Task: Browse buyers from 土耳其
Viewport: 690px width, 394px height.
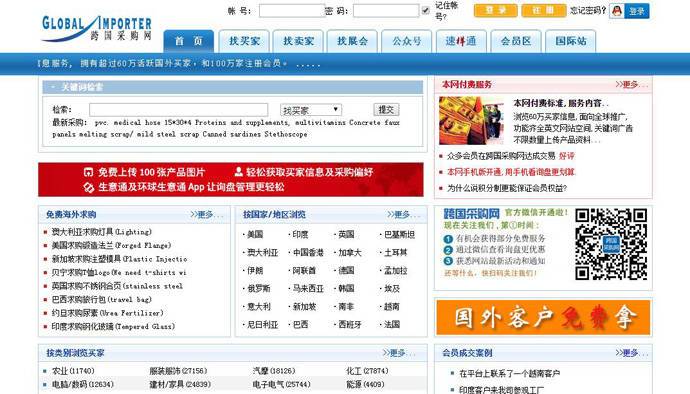Action: 396,253
